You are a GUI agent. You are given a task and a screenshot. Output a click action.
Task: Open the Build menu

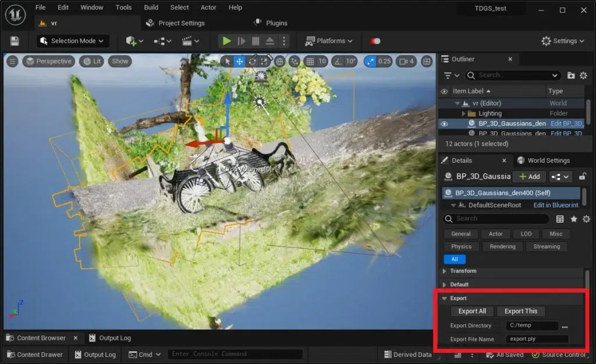click(x=151, y=7)
